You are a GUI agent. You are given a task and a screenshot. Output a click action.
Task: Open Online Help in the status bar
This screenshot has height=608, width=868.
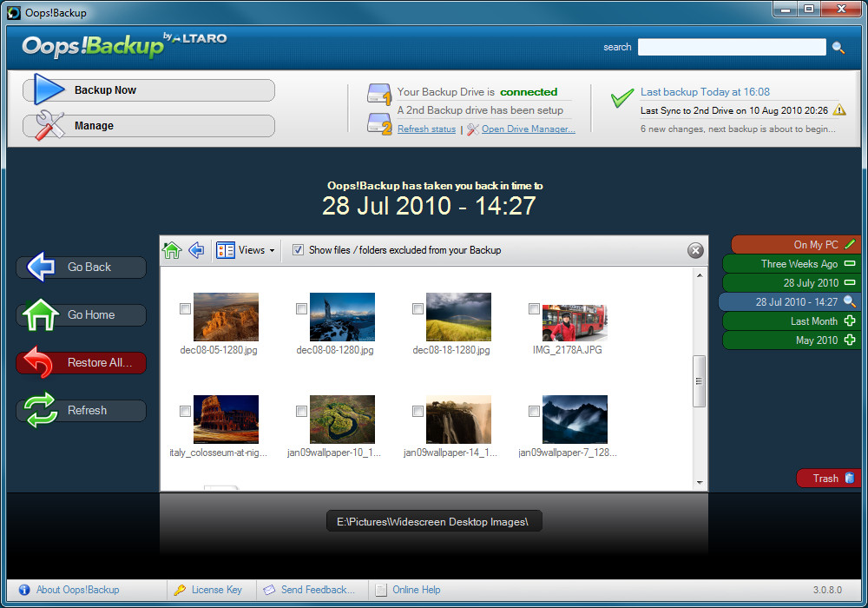coord(417,590)
